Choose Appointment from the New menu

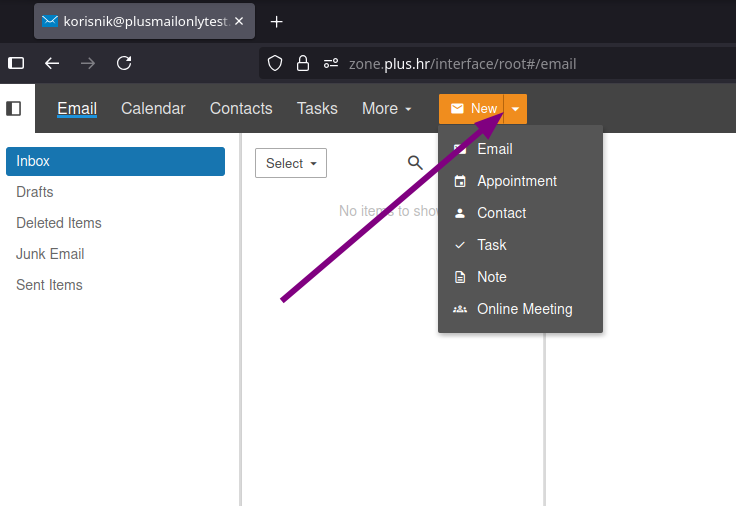point(516,181)
